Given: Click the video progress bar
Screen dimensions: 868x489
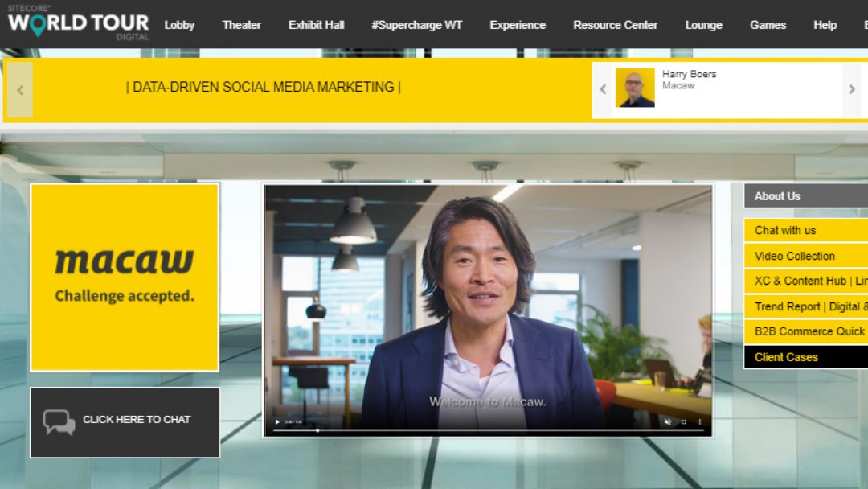Looking at the screenshot, I should tap(488, 430).
